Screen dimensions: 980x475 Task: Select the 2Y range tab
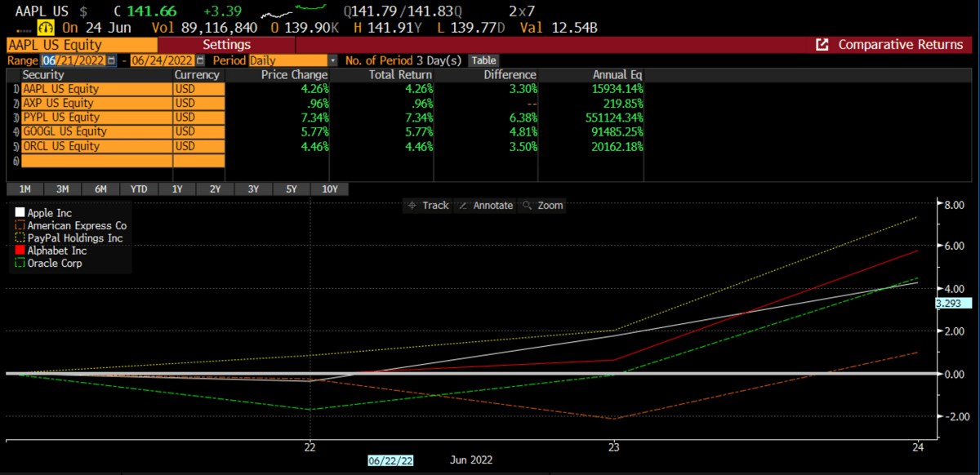[x=216, y=189]
